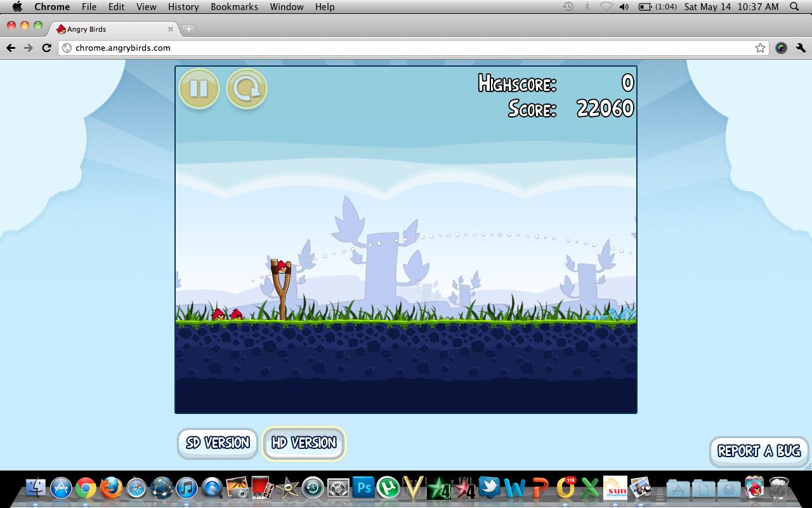The width and height of the screenshot is (812, 508).
Task: Switch to the HD Version
Action: [304, 443]
